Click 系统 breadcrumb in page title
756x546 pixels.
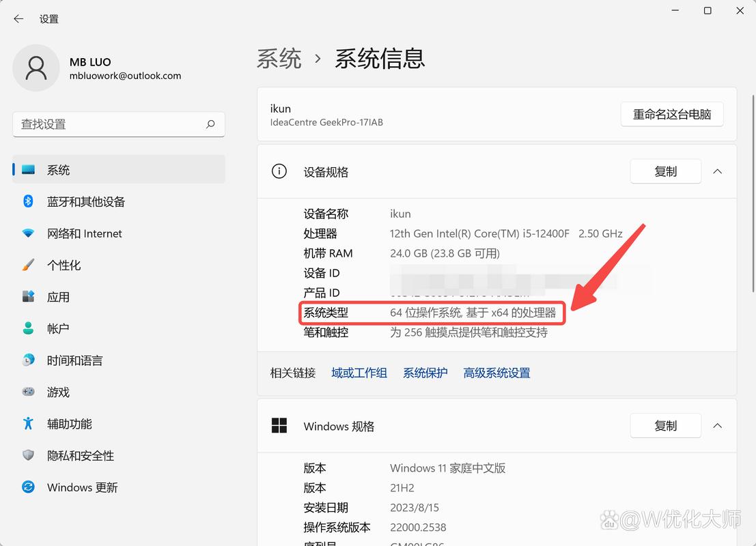coord(279,59)
